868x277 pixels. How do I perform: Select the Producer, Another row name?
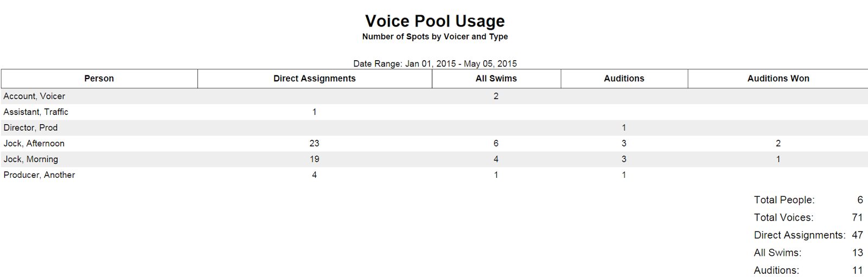[39, 175]
